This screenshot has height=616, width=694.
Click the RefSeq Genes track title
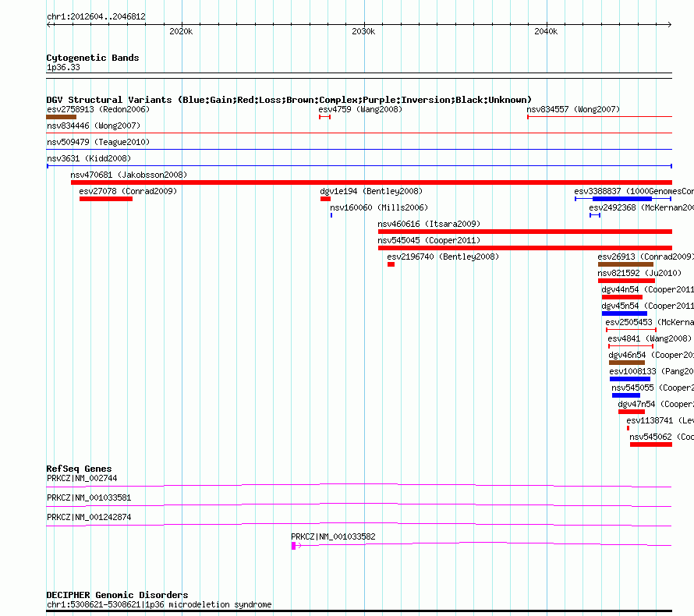pyautogui.click(x=80, y=469)
